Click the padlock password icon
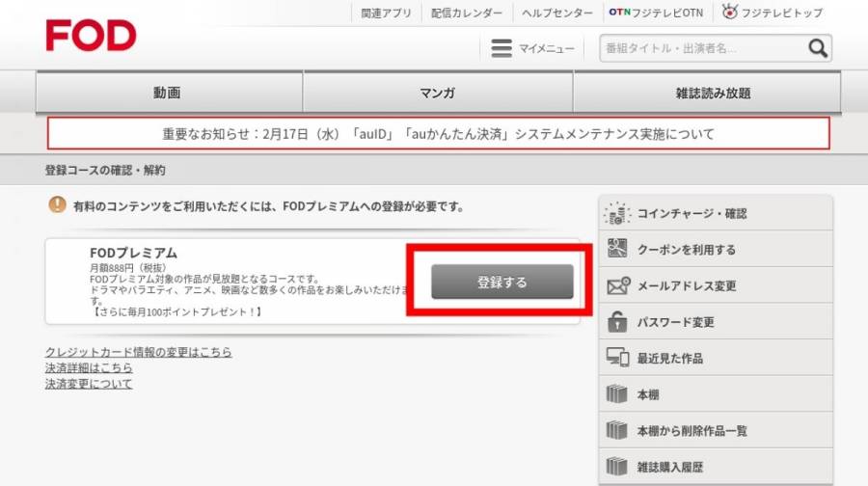868x486 pixels. pyautogui.click(x=616, y=321)
